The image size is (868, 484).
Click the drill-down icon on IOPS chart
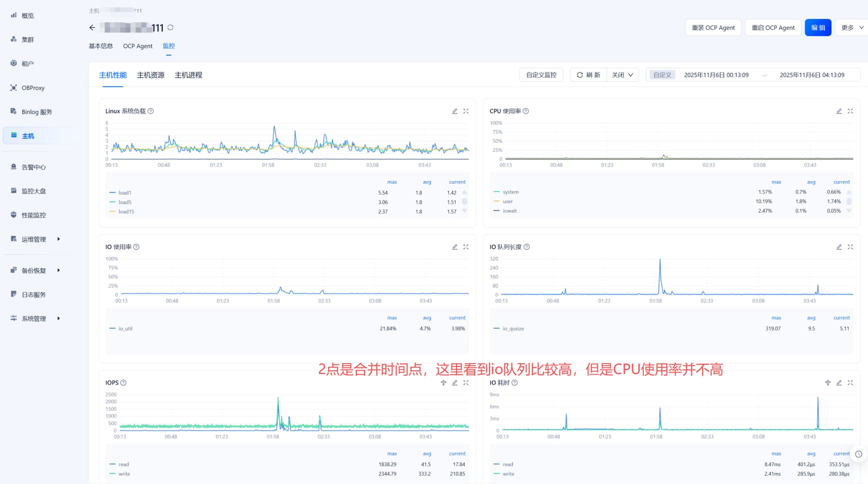click(443, 383)
